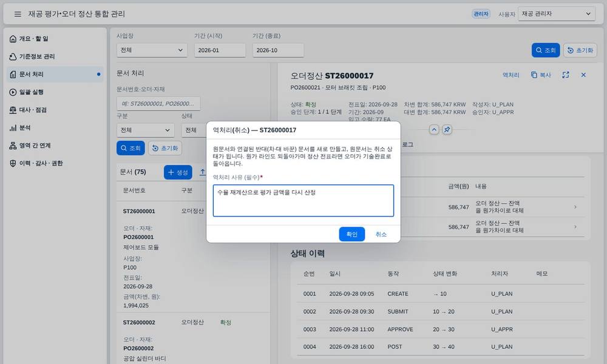Click history row 0001 CREATE
The image size is (607, 364).
(x=441, y=294)
